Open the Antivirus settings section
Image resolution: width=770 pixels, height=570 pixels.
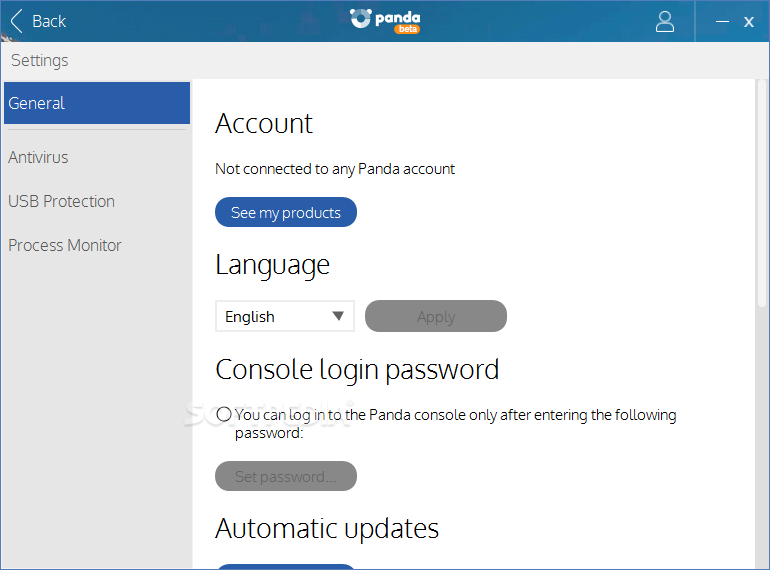point(38,157)
